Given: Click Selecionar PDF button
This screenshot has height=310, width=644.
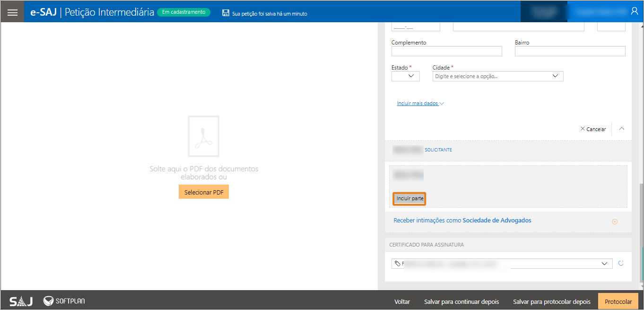Looking at the screenshot, I should tap(203, 192).
